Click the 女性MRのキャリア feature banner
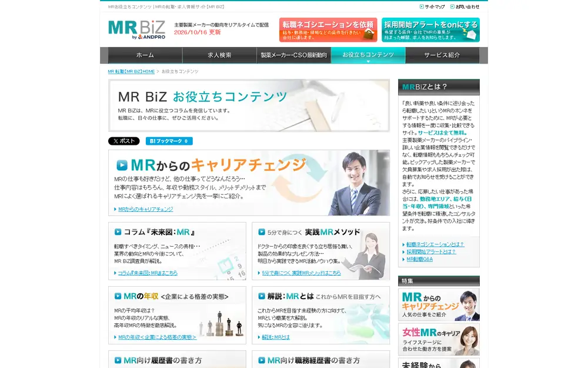The width and height of the screenshot is (588, 368). pos(439,340)
